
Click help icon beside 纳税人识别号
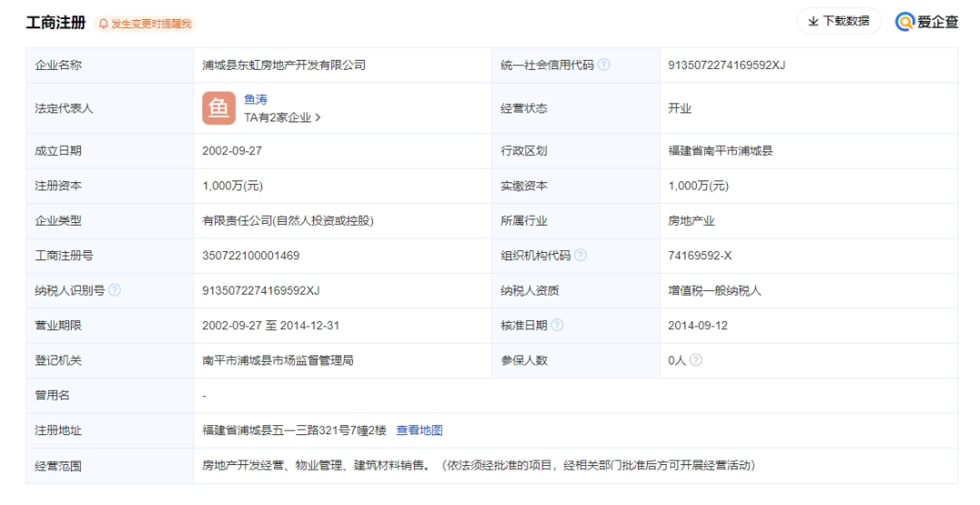pos(114,290)
